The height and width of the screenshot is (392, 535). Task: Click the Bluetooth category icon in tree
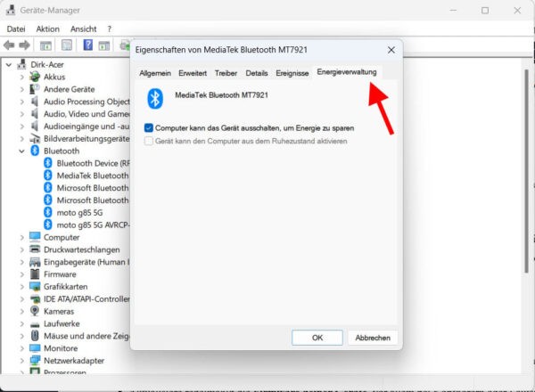pos(35,151)
